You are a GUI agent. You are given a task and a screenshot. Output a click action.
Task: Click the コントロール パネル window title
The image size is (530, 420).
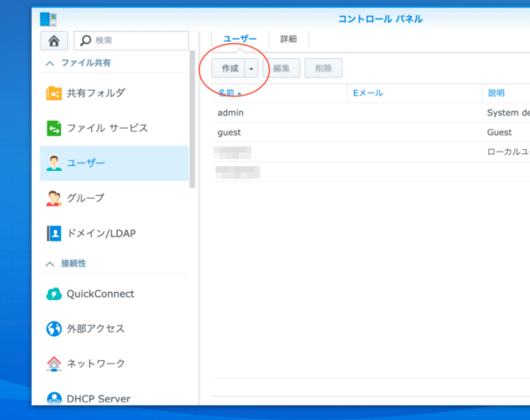click(380, 19)
